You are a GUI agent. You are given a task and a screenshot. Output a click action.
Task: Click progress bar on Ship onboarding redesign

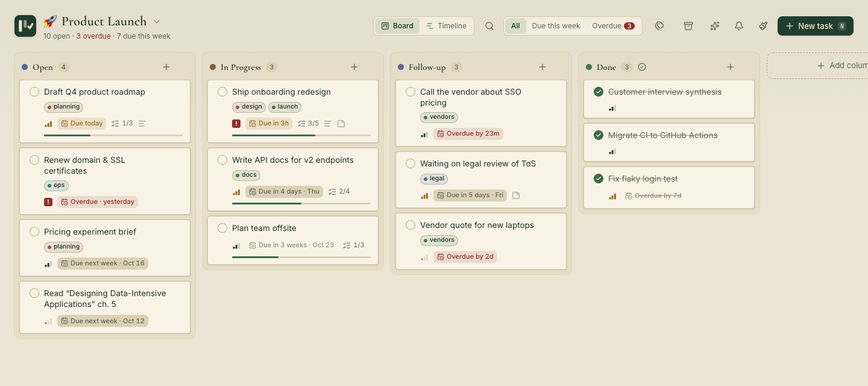pyautogui.click(x=301, y=135)
